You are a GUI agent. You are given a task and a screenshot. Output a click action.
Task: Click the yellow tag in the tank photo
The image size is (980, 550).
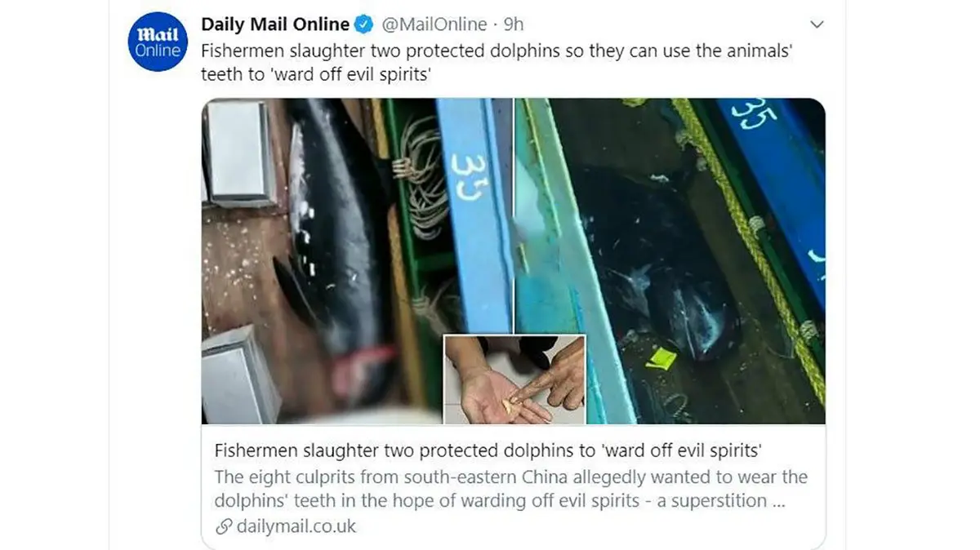661,358
